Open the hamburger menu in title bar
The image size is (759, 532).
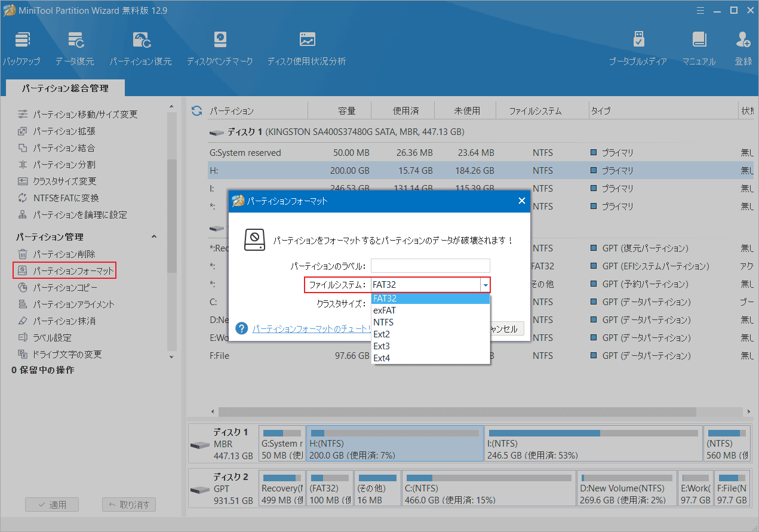click(x=700, y=10)
